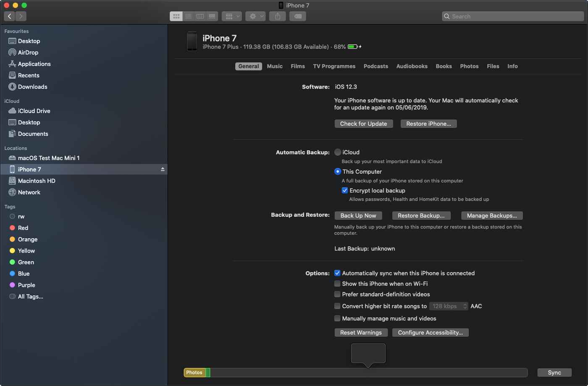Open AirDrop in the sidebar

click(28, 53)
